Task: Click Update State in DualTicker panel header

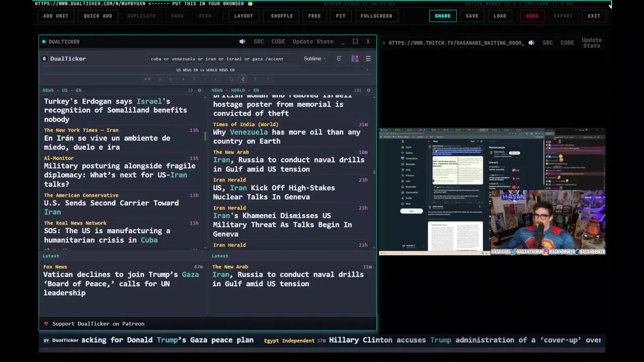Action: [x=313, y=42]
